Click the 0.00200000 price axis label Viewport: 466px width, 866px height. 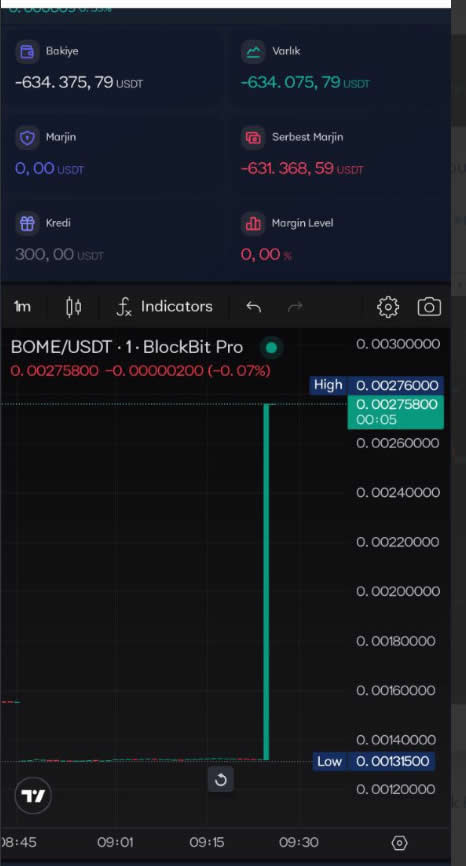pyautogui.click(x=398, y=592)
